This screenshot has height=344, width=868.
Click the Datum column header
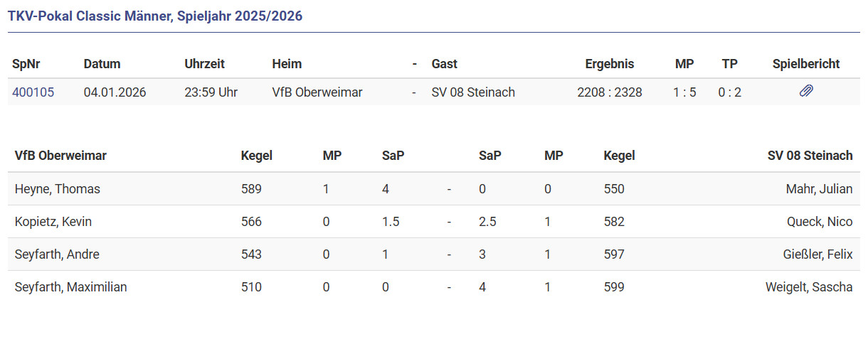pyautogui.click(x=102, y=64)
